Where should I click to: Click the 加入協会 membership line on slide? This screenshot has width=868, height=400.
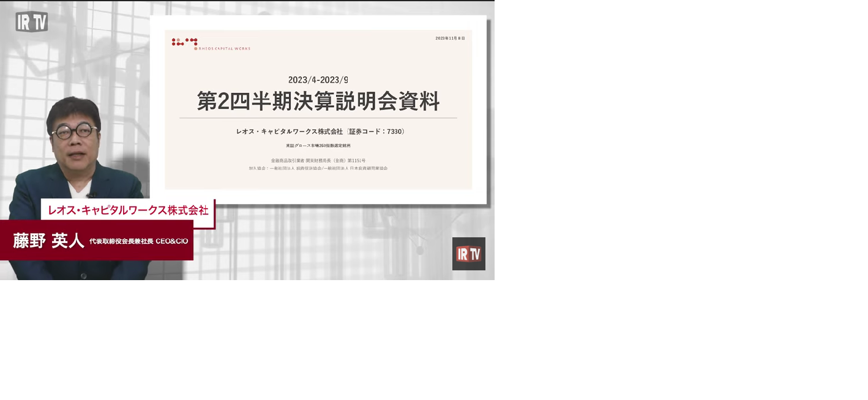point(318,168)
